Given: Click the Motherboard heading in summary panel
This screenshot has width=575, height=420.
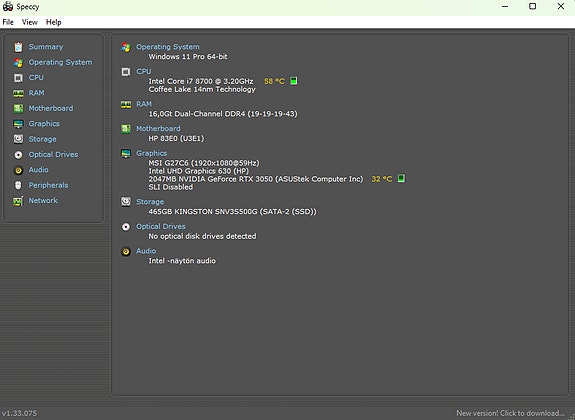Looking at the screenshot, I should pyautogui.click(x=158, y=129).
